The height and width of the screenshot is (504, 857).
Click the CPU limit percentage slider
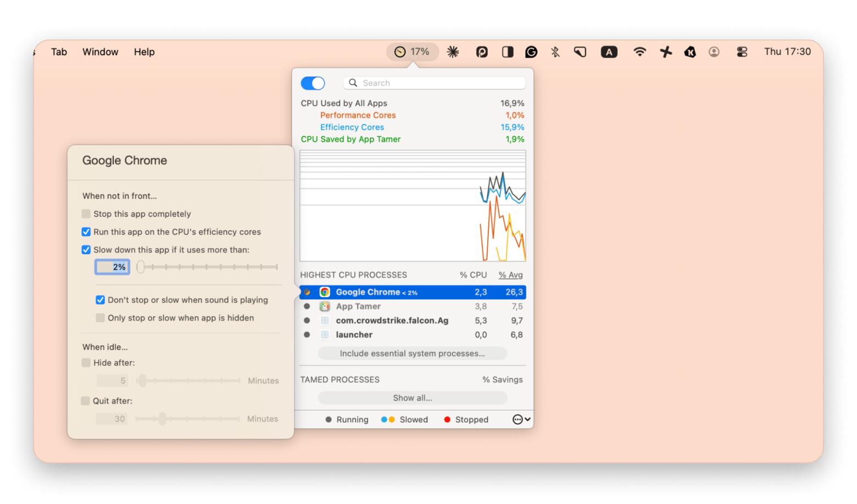coord(208,267)
